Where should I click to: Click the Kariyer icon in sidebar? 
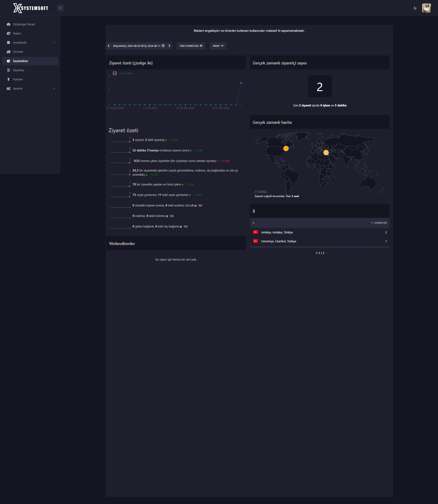coord(9,79)
